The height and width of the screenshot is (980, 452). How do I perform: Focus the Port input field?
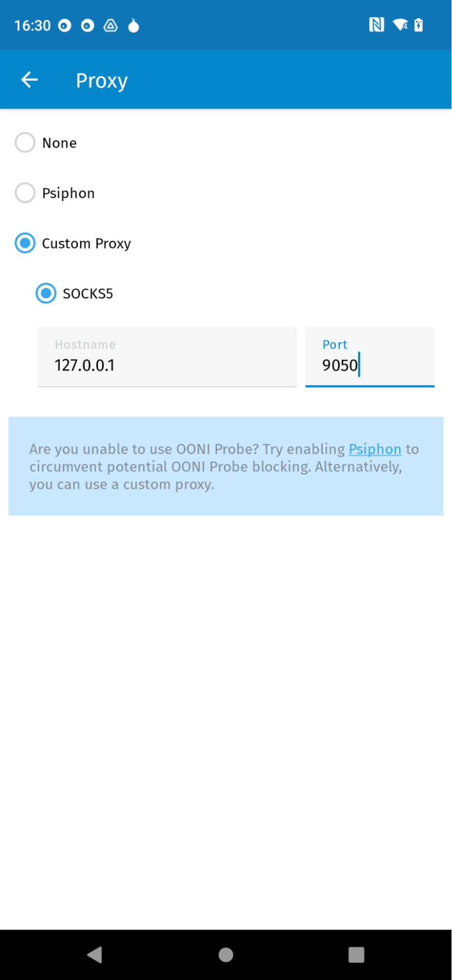[370, 357]
